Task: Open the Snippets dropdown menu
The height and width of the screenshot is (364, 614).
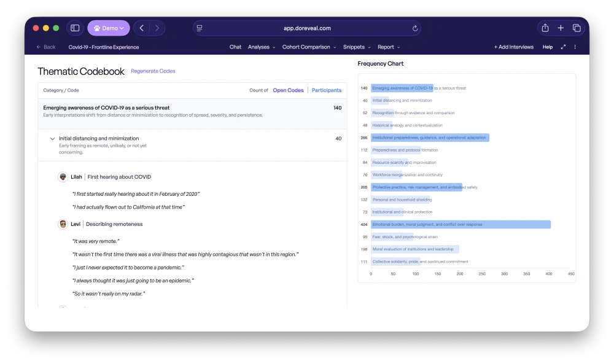Action: (x=357, y=47)
